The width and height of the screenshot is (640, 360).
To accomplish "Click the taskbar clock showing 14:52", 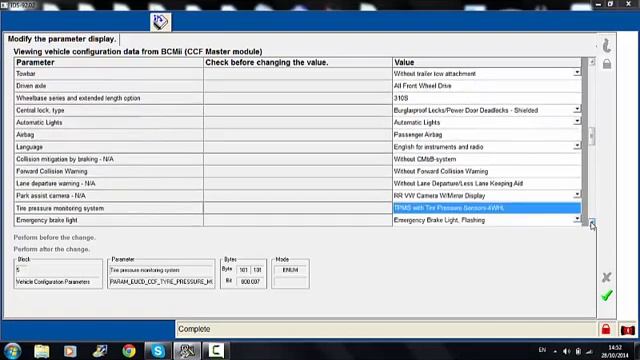I will (615, 351).
